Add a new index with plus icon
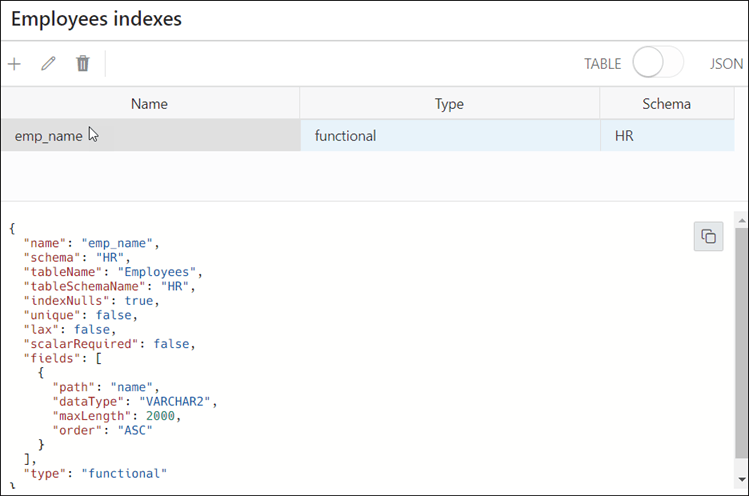 pos(14,64)
